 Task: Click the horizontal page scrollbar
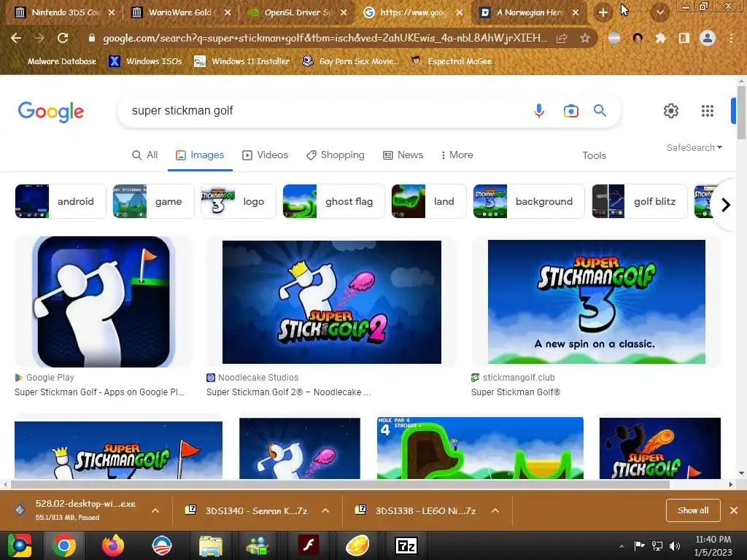click(341, 484)
